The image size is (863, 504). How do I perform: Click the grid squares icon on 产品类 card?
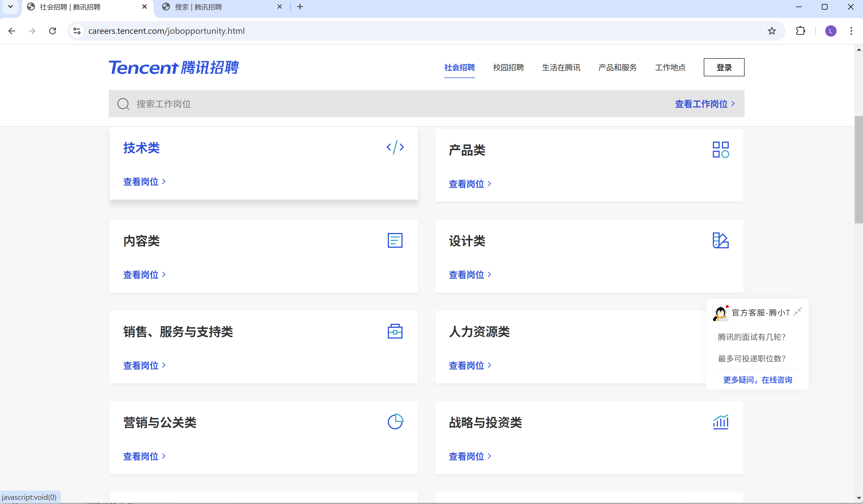click(720, 150)
